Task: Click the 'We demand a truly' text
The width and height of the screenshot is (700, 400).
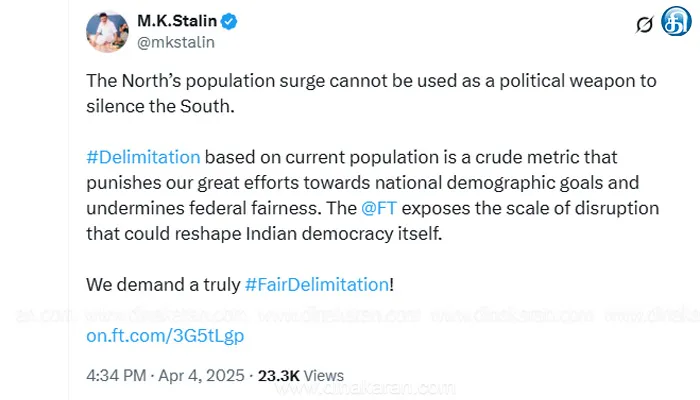Action: tap(163, 284)
